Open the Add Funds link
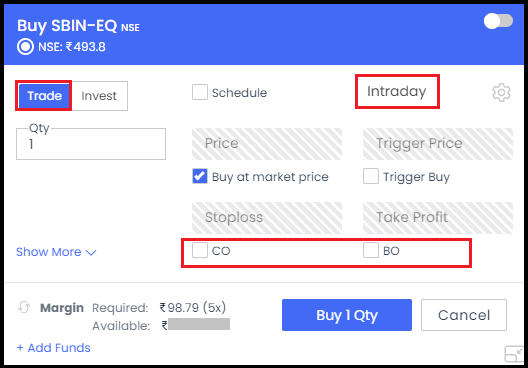Screen dimensions: 528x368 (54, 348)
